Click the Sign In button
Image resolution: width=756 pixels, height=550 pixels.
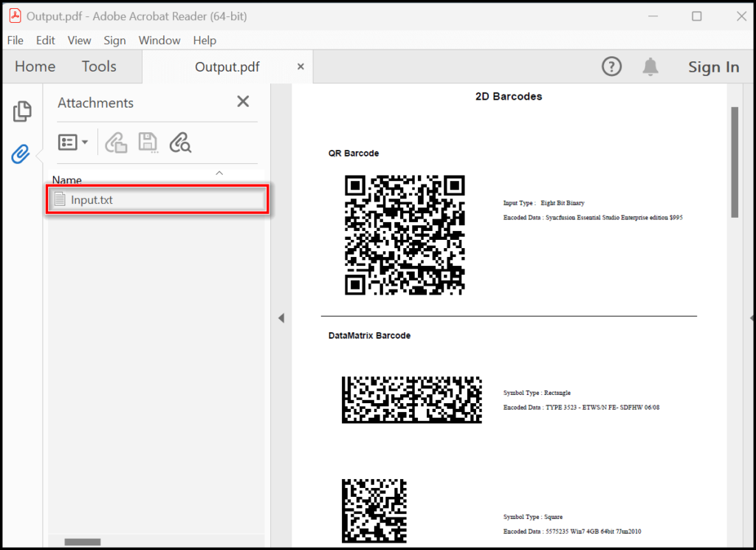coord(713,66)
